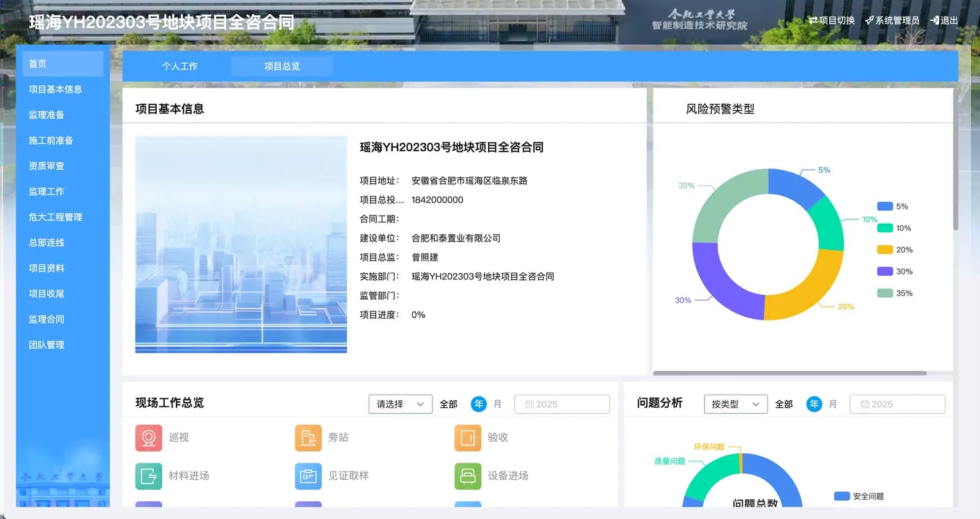Click the value 1842000000

tap(437, 200)
